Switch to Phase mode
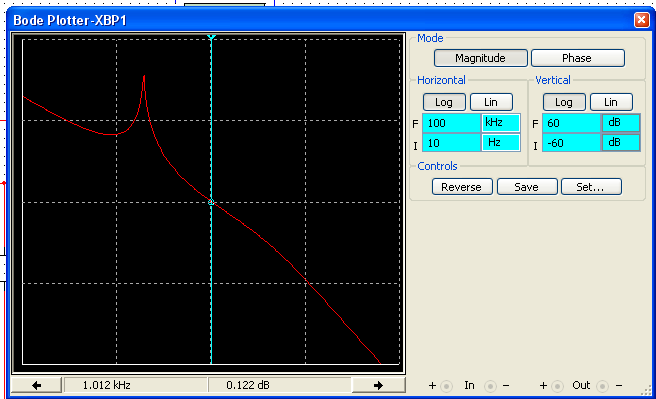 (577, 58)
